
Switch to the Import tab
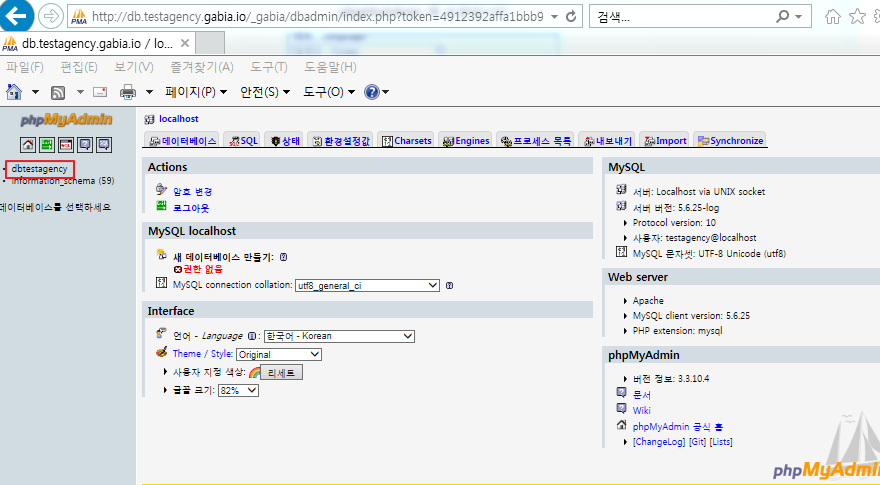click(665, 140)
